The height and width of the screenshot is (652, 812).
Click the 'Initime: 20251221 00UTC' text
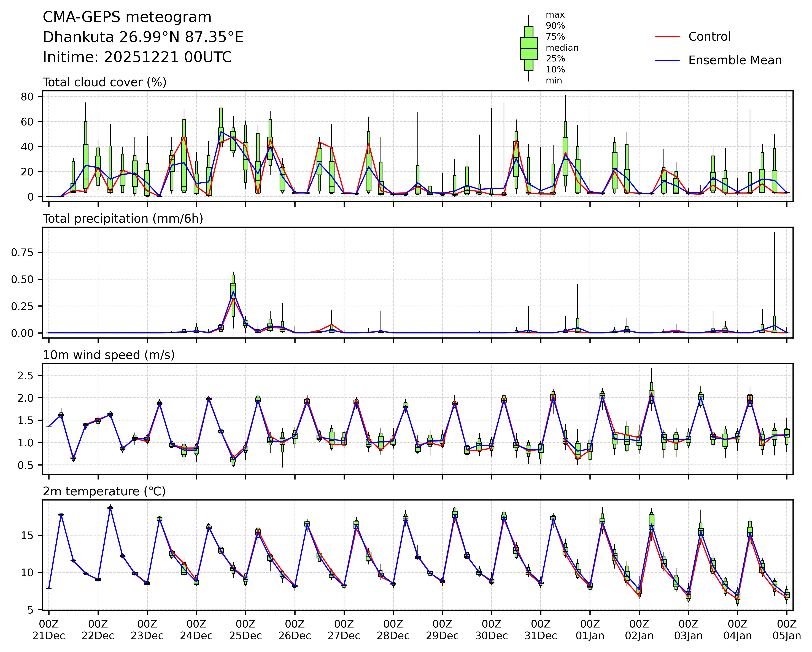point(137,57)
